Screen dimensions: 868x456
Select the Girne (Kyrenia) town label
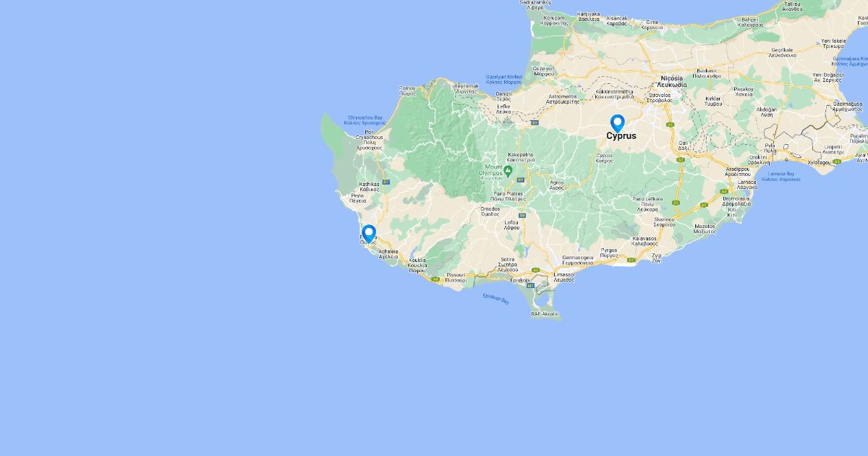pos(652,22)
